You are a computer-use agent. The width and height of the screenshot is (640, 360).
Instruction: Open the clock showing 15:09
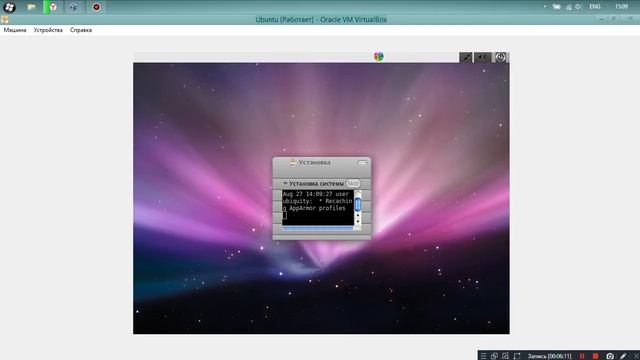[622, 7]
